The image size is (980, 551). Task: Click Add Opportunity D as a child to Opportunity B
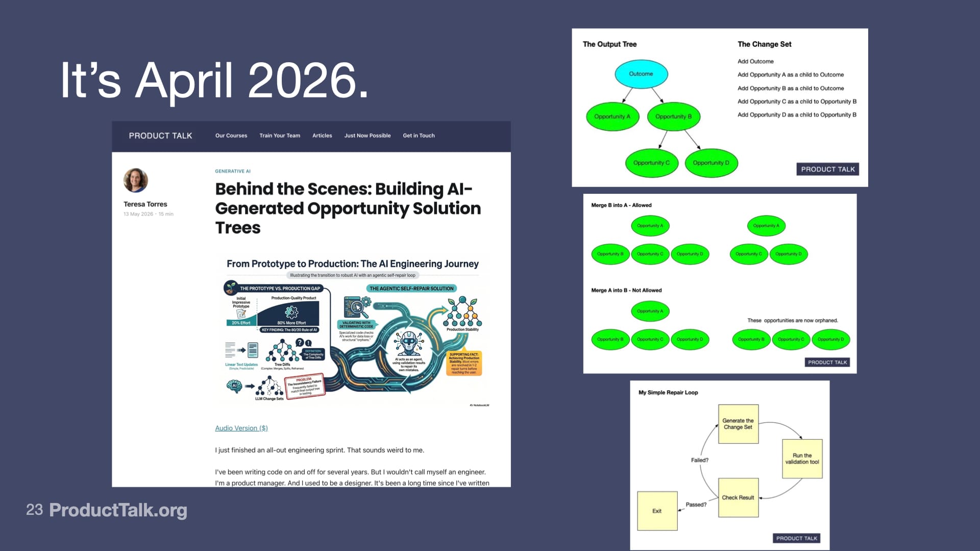coord(797,115)
